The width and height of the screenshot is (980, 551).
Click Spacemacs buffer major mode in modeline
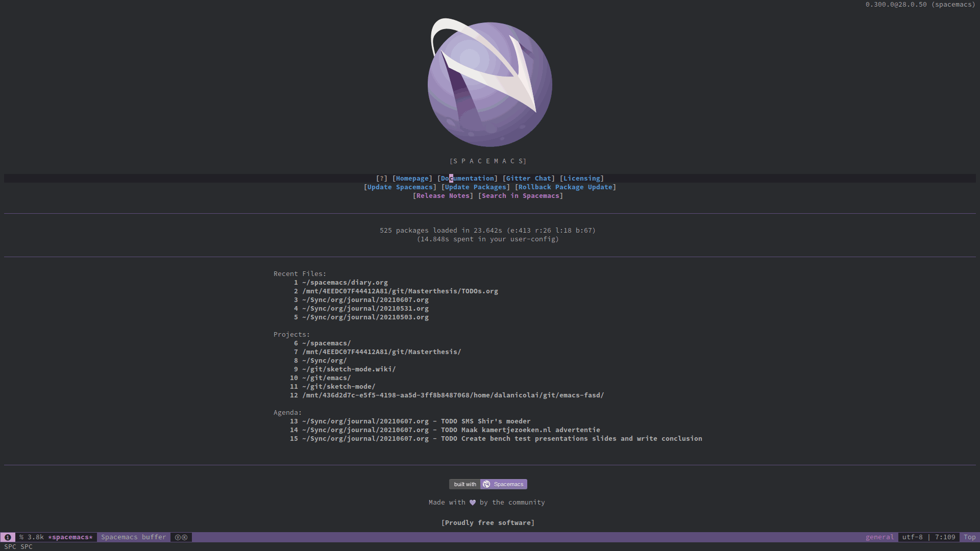(x=134, y=537)
